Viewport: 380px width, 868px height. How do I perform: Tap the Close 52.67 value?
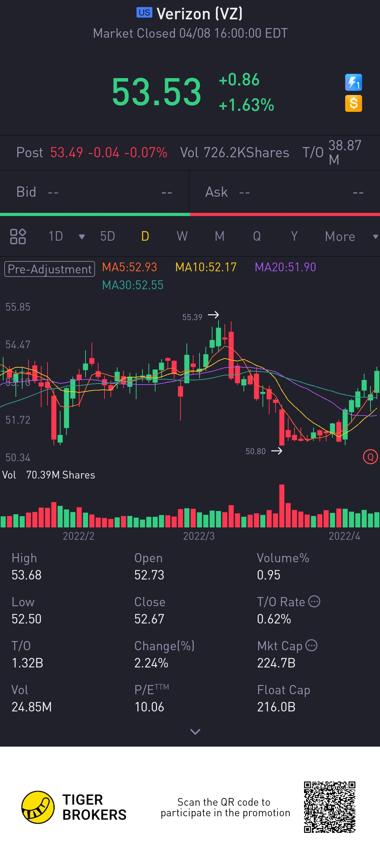tap(149, 619)
